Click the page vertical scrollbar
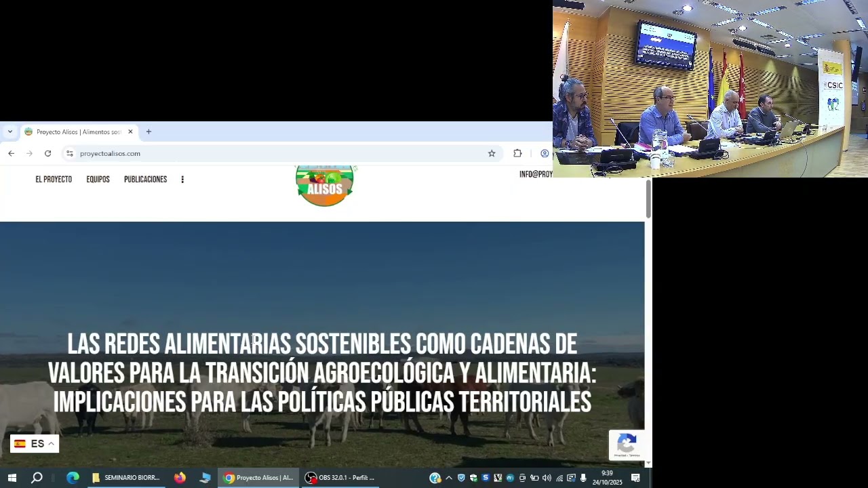Image resolution: width=868 pixels, height=488 pixels. tap(648, 199)
